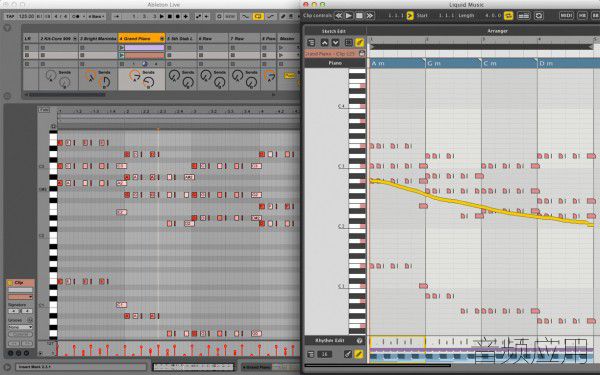The height and width of the screenshot is (375, 600).
Task: Select the A m chord block in Arranger
Action: pyautogui.click(x=397, y=63)
